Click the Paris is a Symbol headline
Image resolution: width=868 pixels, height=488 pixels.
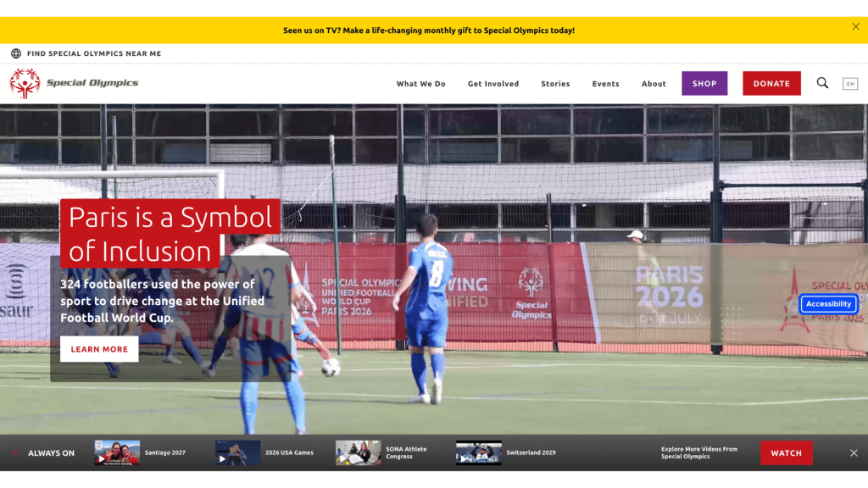pyautogui.click(x=170, y=234)
